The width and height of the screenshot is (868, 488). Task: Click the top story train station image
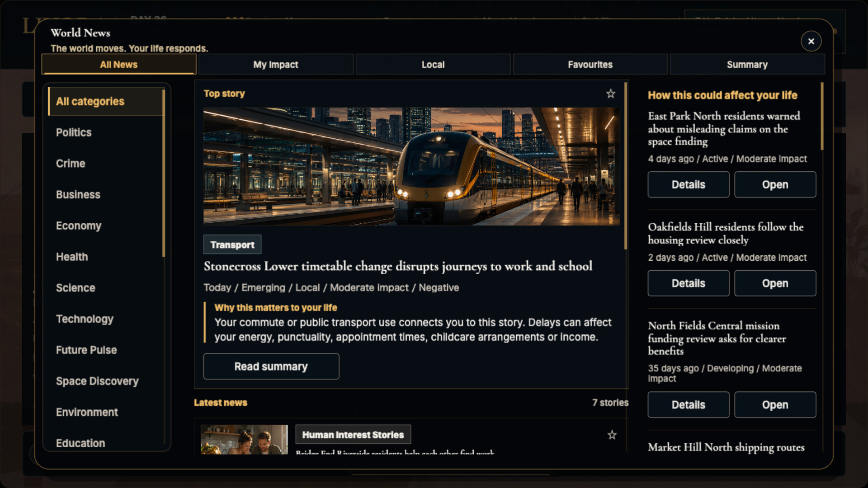click(411, 166)
